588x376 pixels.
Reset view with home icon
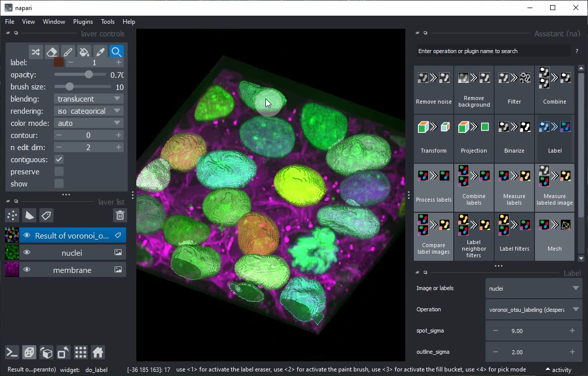[x=98, y=352]
